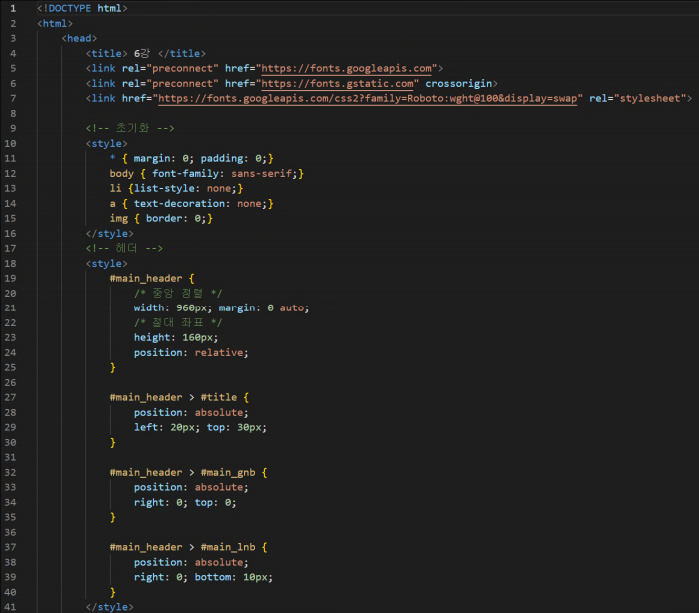Click the #main_header > #main_gnb selector
The width and height of the screenshot is (699, 613).
coord(182,473)
